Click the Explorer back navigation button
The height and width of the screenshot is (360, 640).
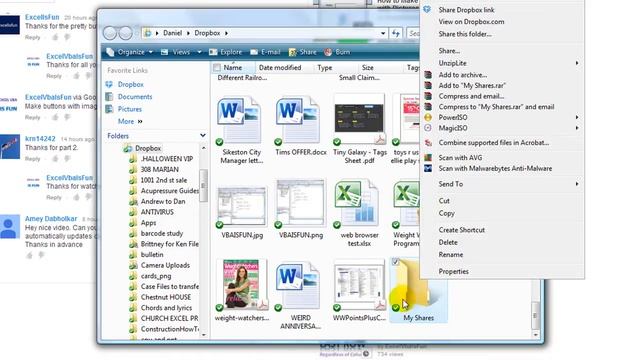tap(110, 33)
